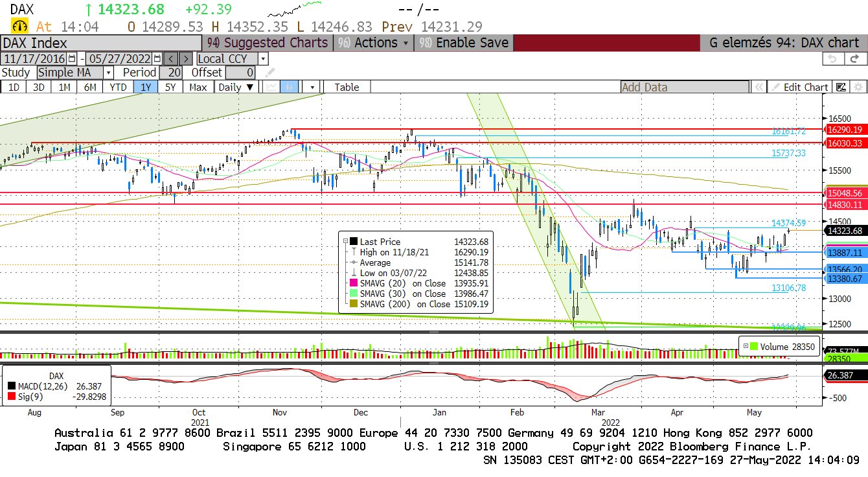This screenshot has width=868, height=477.
Task: Select the candlestick chart type icon
Action: (290, 87)
